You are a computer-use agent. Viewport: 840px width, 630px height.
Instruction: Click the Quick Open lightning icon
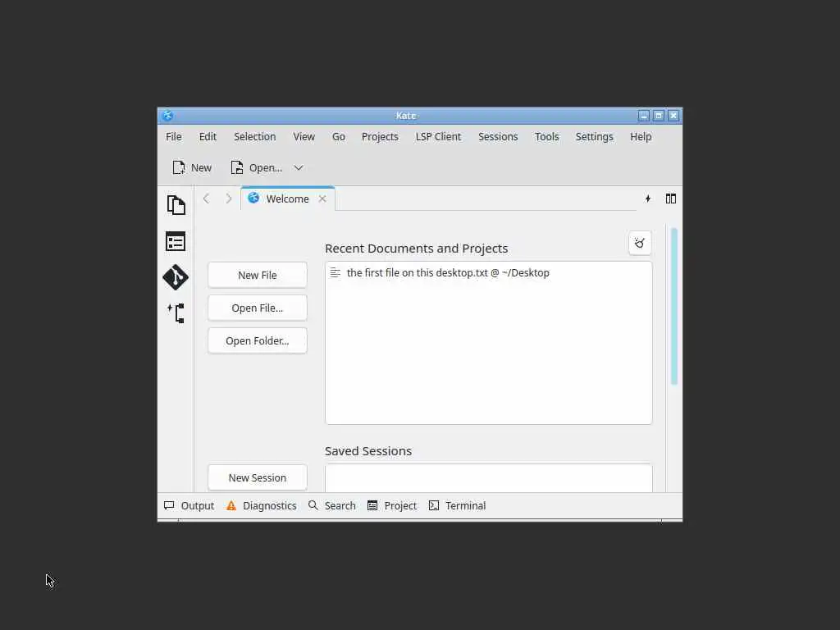click(648, 199)
